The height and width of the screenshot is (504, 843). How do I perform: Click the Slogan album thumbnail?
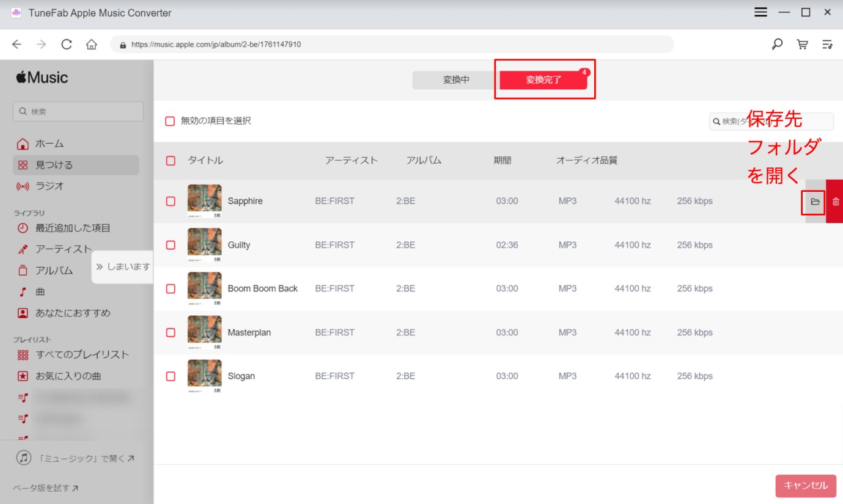pos(205,376)
